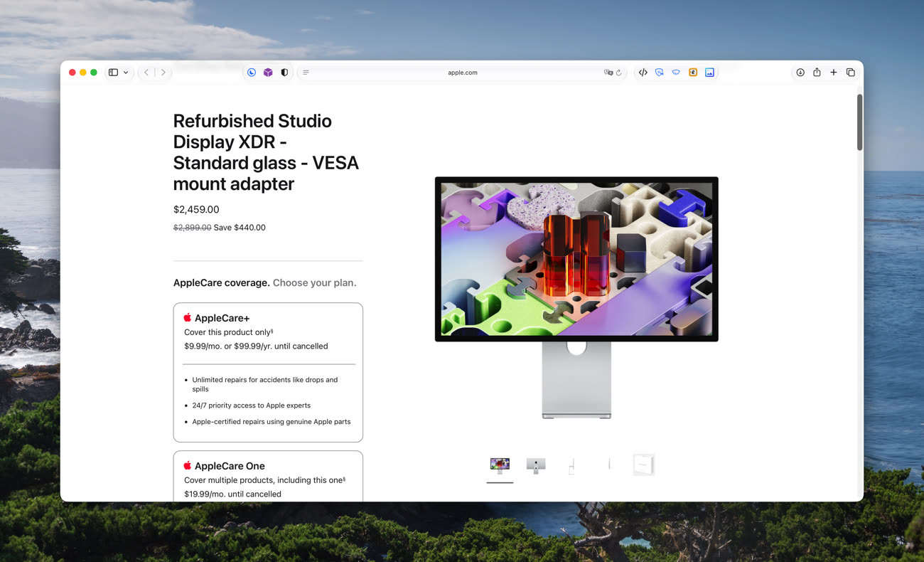Select the rear view thumbnail
The height and width of the screenshot is (562, 924).
click(x=536, y=465)
